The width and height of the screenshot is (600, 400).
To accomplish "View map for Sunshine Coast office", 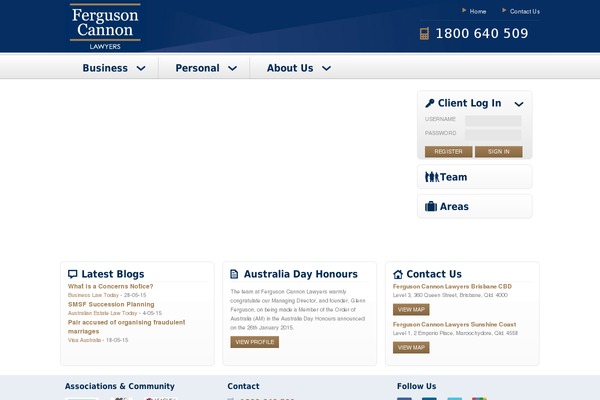I will [411, 348].
